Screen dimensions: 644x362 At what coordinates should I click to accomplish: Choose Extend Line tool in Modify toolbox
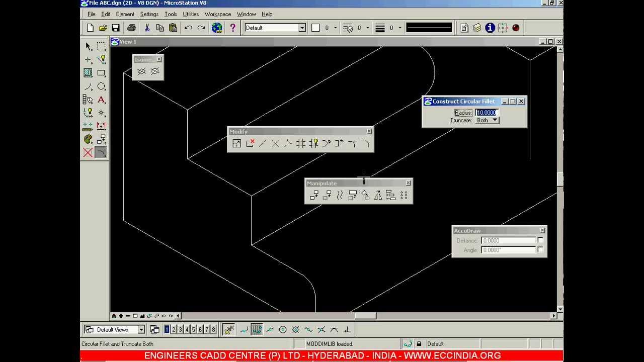tap(262, 144)
